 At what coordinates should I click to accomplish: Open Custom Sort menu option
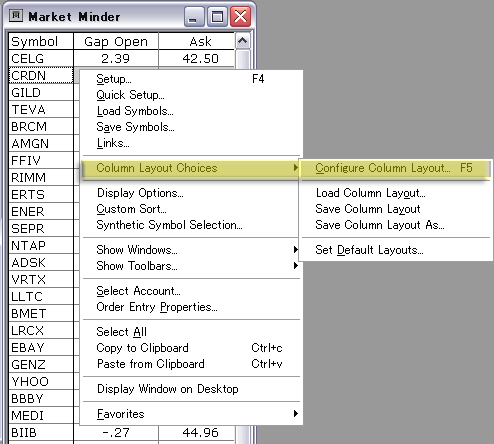pyautogui.click(x=191, y=209)
